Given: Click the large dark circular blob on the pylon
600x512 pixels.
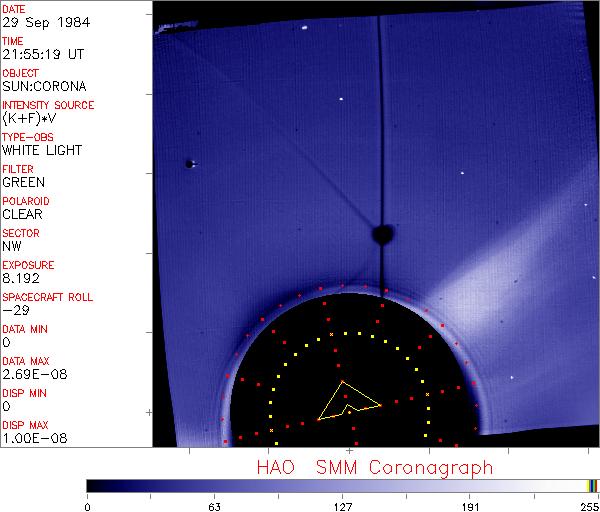Looking at the screenshot, I should point(382,235).
